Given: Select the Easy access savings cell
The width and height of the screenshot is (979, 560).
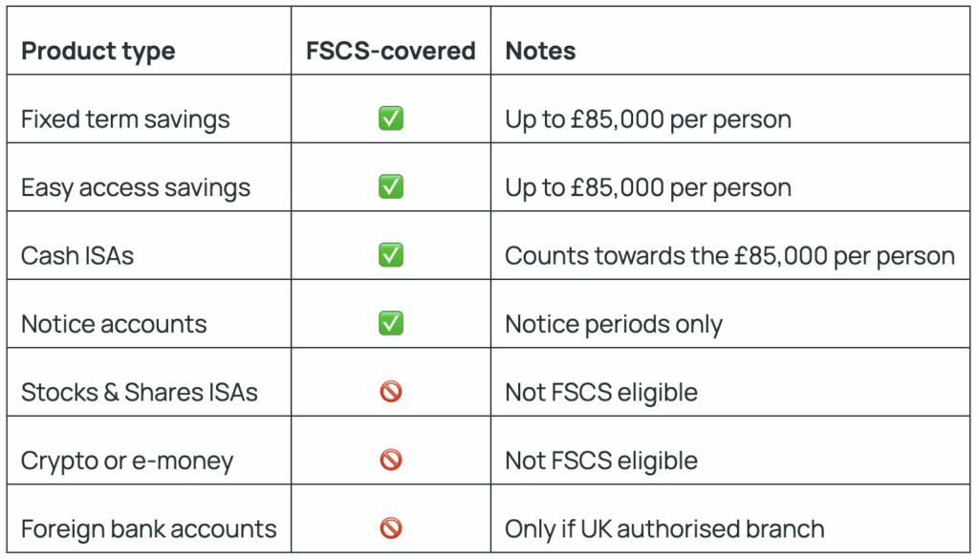Looking at the screenshot, I should pos(135,187).
